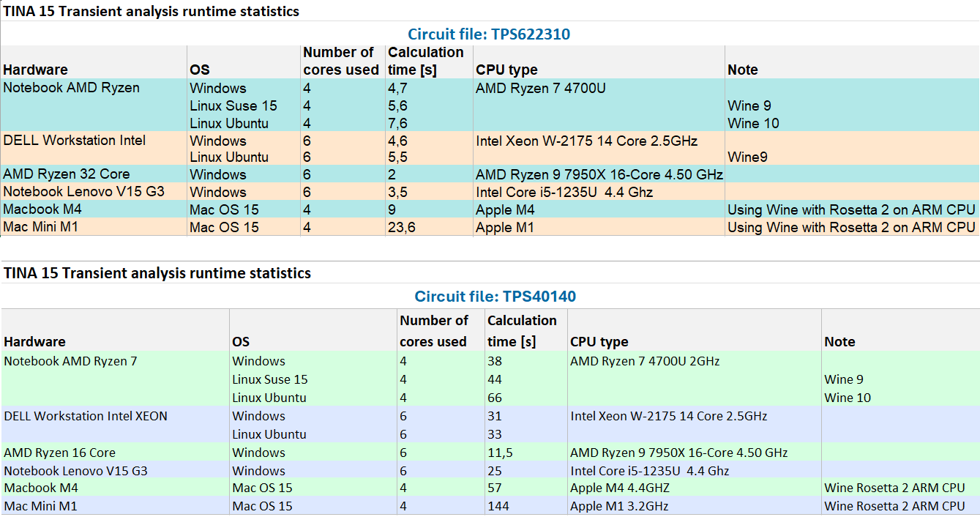Image resolution: width=980 pixels, height=517 pixels.
Task: Select the 23,6 calculation time cell
Action: click(402, 228)
